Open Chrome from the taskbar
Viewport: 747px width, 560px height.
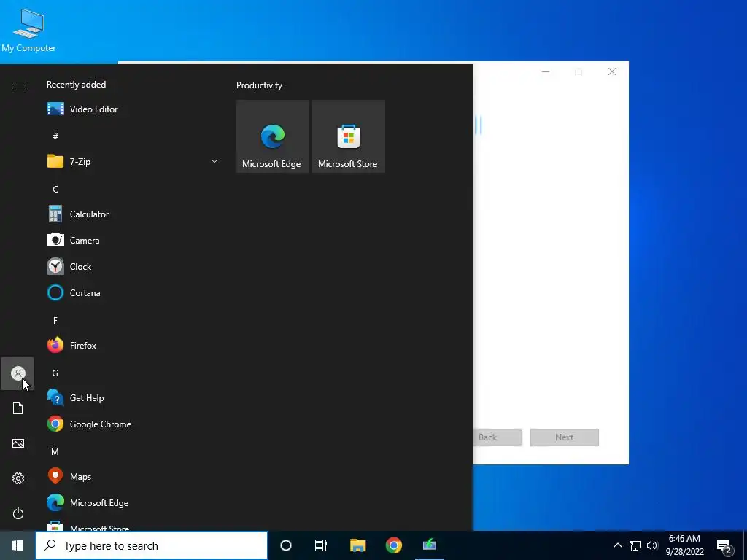pyautogui.click(x=393, y=545)
